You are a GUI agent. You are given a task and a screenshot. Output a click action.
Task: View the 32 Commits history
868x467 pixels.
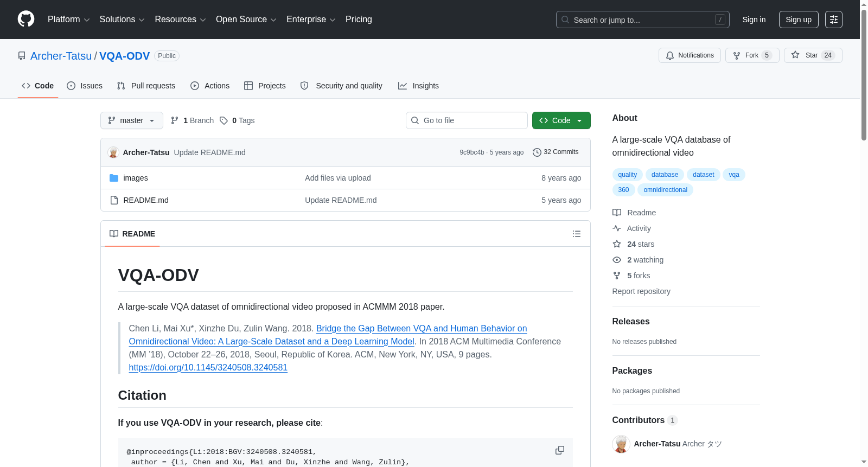[556, 152]
